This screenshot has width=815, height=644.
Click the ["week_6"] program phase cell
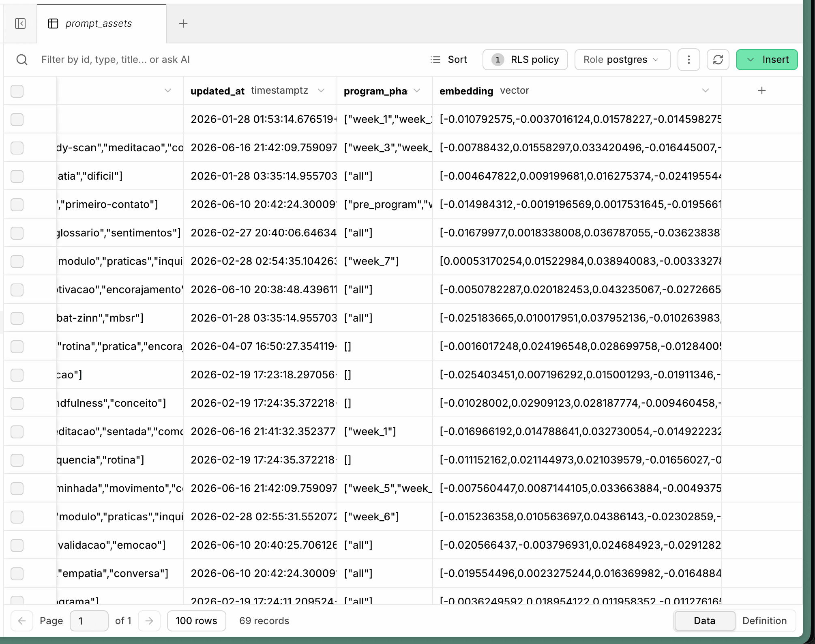(x=385, y=517)
